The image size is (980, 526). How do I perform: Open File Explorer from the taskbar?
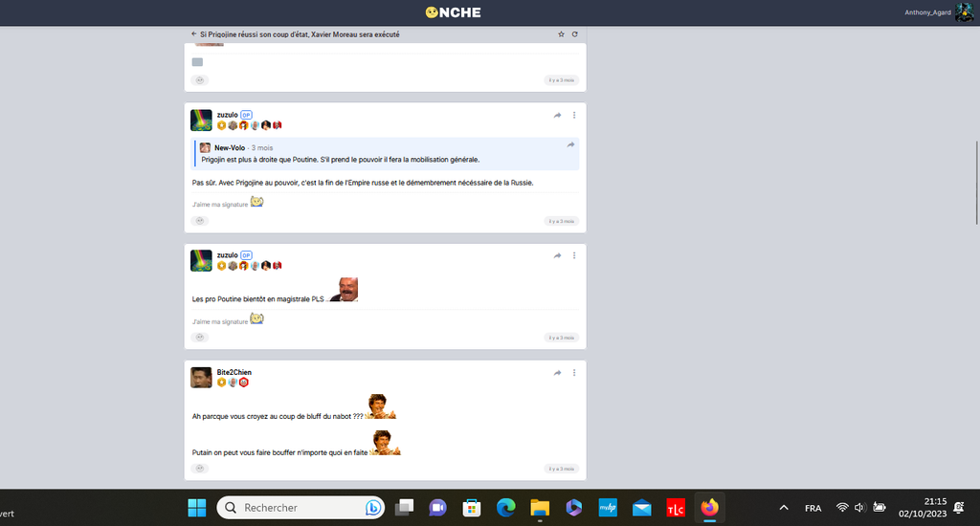point(540,508)
